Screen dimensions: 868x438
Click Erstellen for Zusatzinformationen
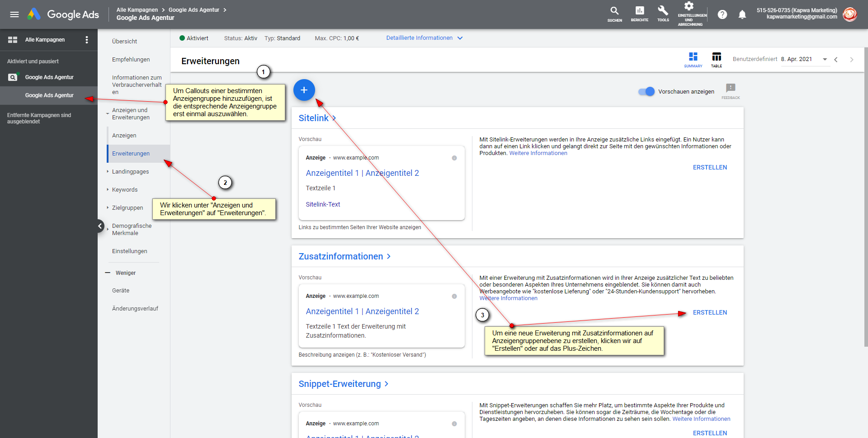coord(710,312)
